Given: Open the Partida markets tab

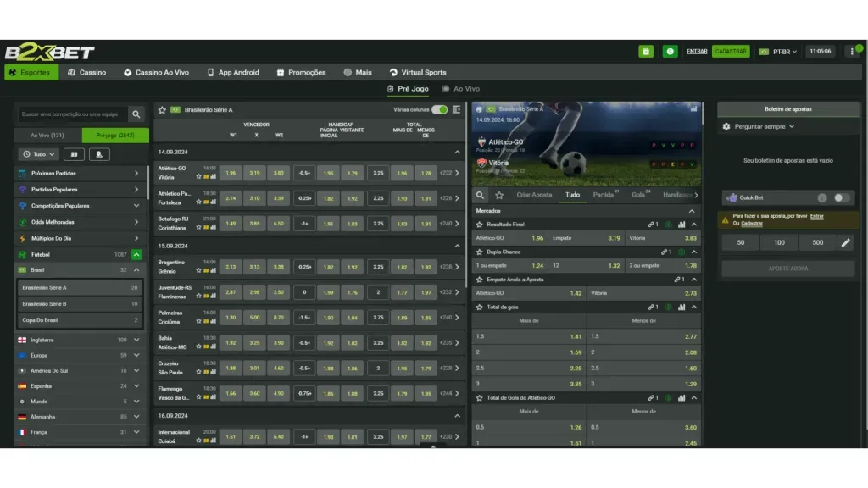Looking at the screenshot, I should pos(601,194).
